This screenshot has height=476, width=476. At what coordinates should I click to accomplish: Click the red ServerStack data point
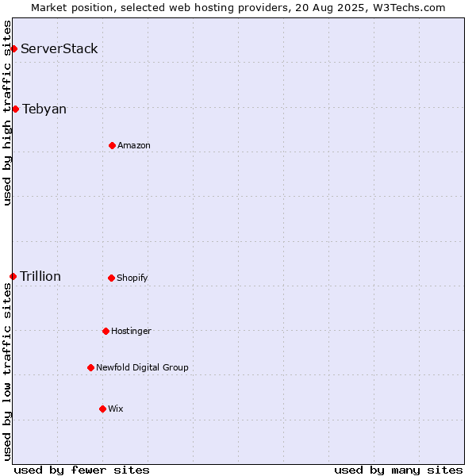[14, 48]
